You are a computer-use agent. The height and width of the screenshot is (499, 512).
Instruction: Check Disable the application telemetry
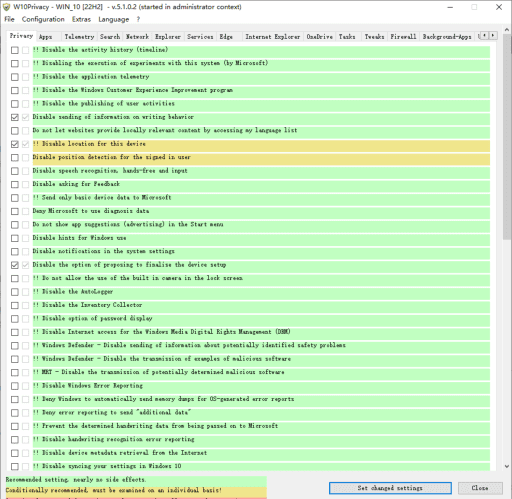tap(14, 77)
